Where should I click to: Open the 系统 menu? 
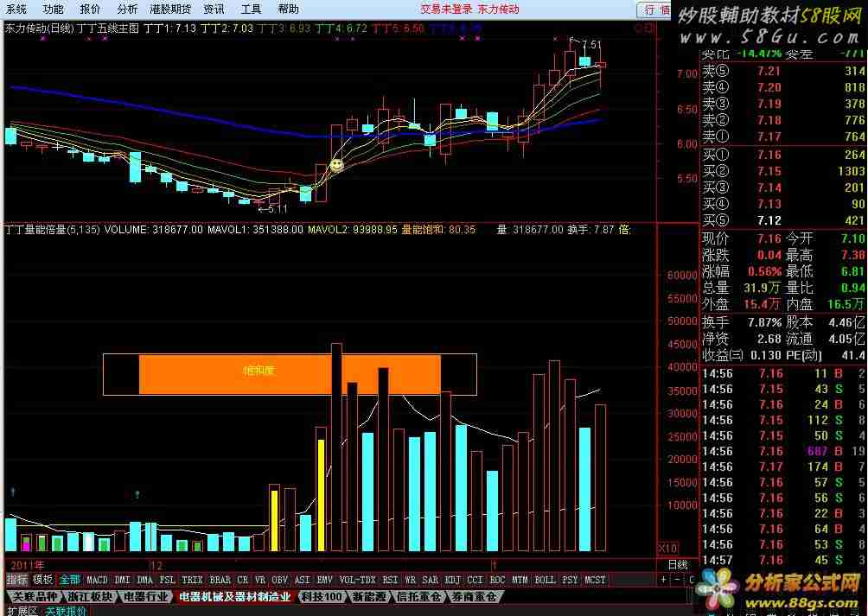(x=16, y=9)
